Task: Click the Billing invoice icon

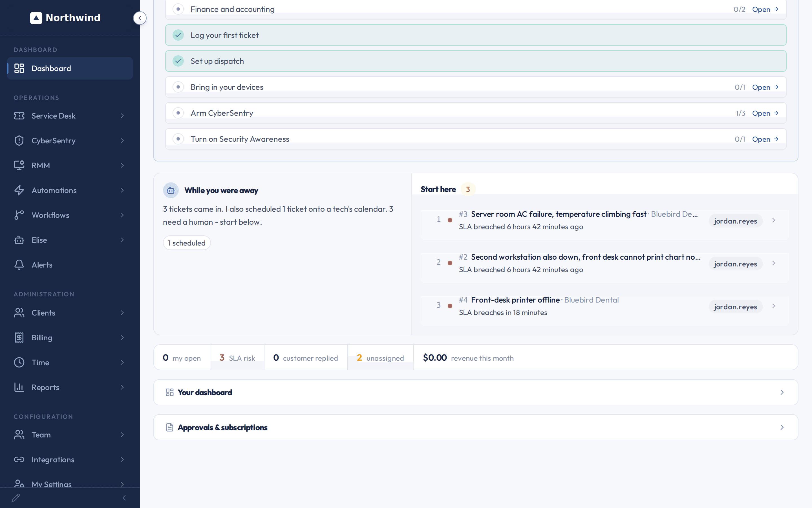Action: (19, 338)
